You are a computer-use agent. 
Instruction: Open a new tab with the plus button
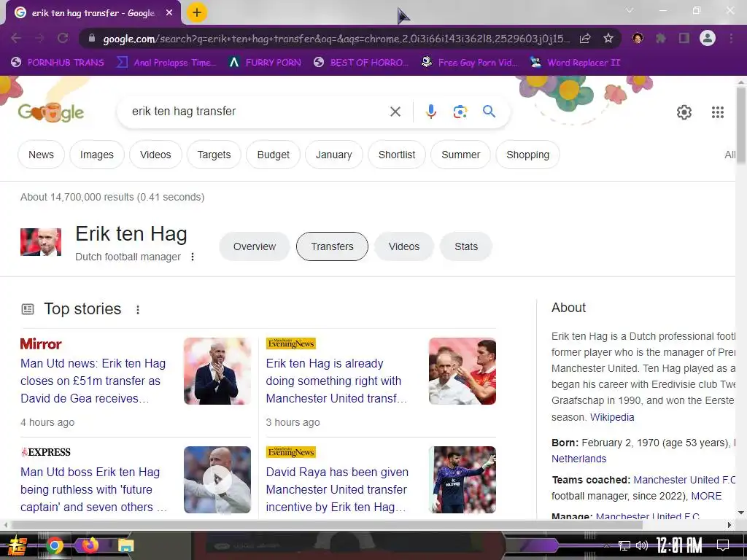(197, 12)
